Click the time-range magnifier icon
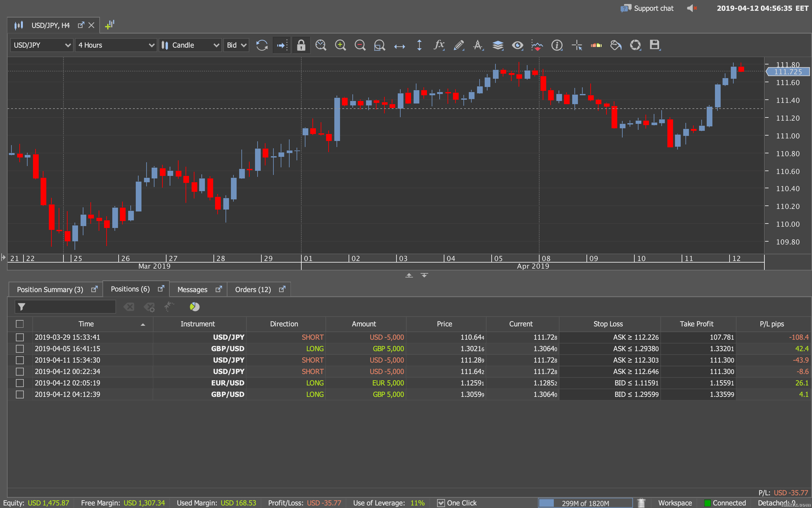812x508 pixels. click(x=321, y=45)
